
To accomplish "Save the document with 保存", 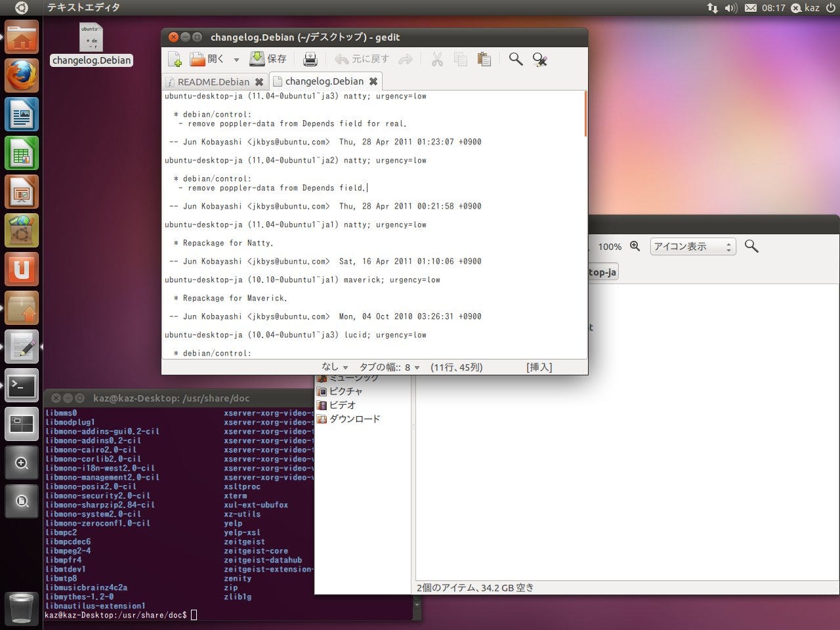I will [x=268, y=59].
